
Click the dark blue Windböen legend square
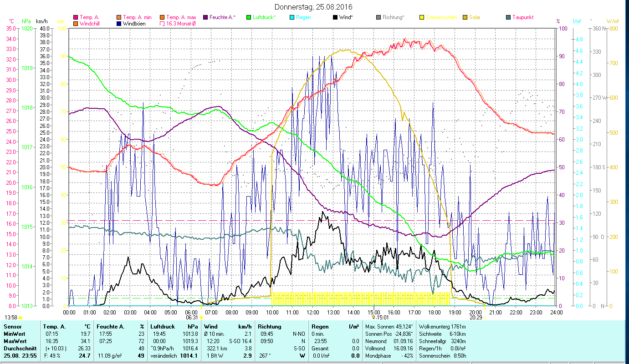[119, 24]
